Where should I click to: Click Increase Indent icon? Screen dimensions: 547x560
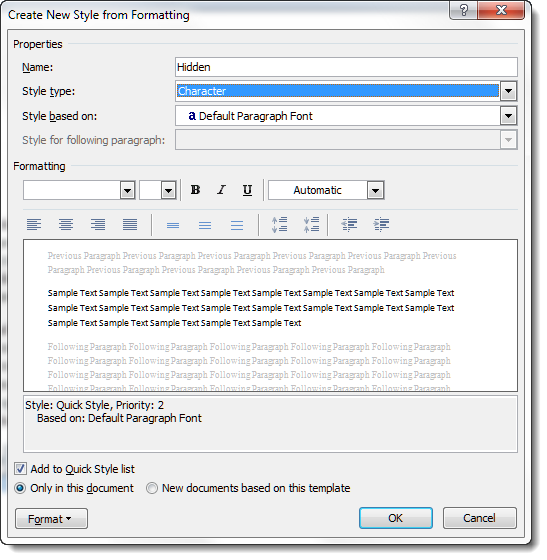click(381, 225)
